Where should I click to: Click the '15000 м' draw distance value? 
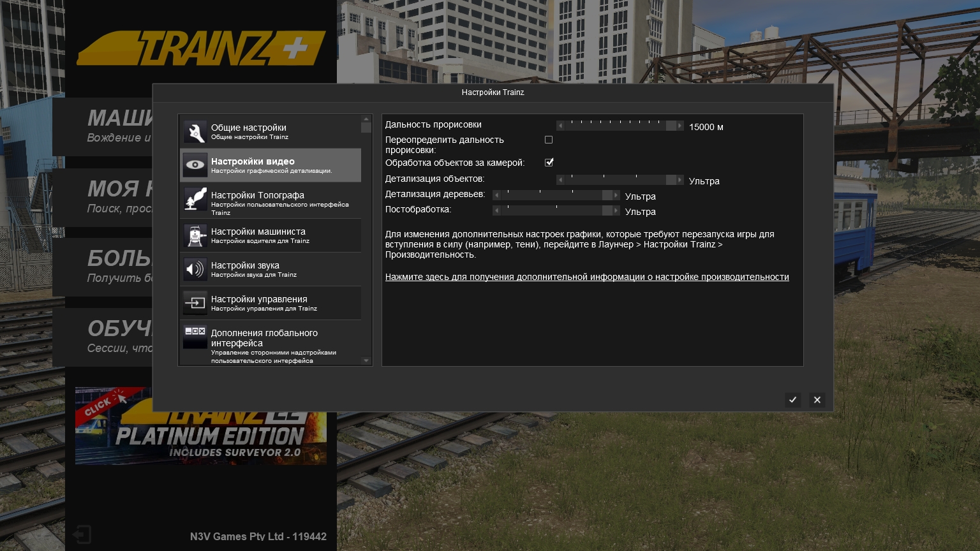tap(706, 127)
